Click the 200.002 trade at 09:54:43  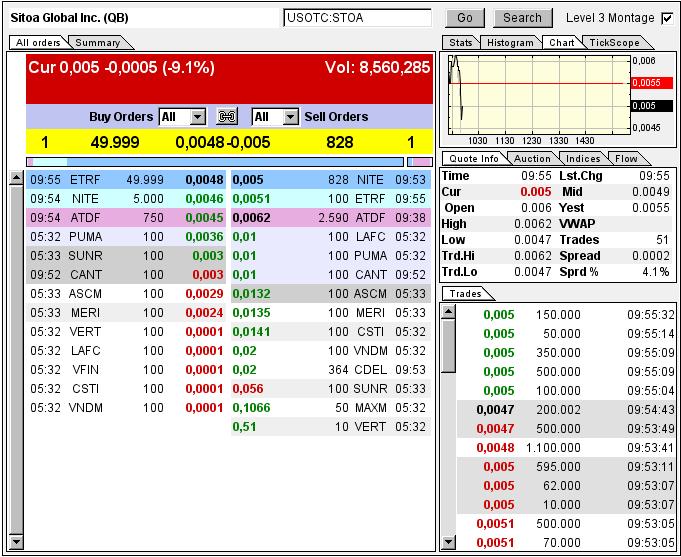[x=566, y=409]
